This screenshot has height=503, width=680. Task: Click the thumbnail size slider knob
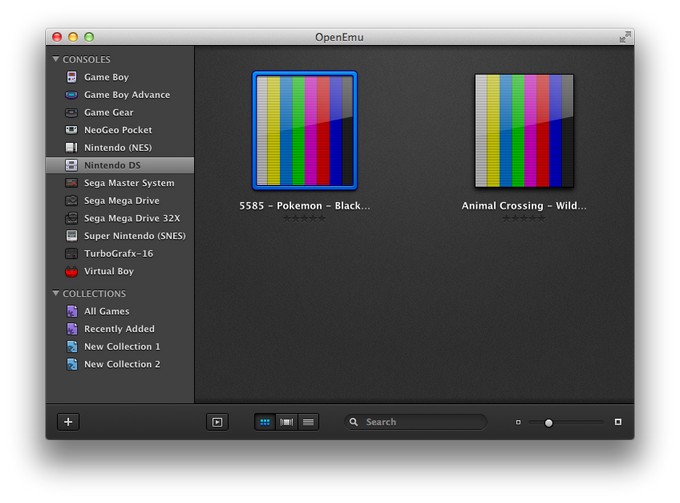(548, 422)
